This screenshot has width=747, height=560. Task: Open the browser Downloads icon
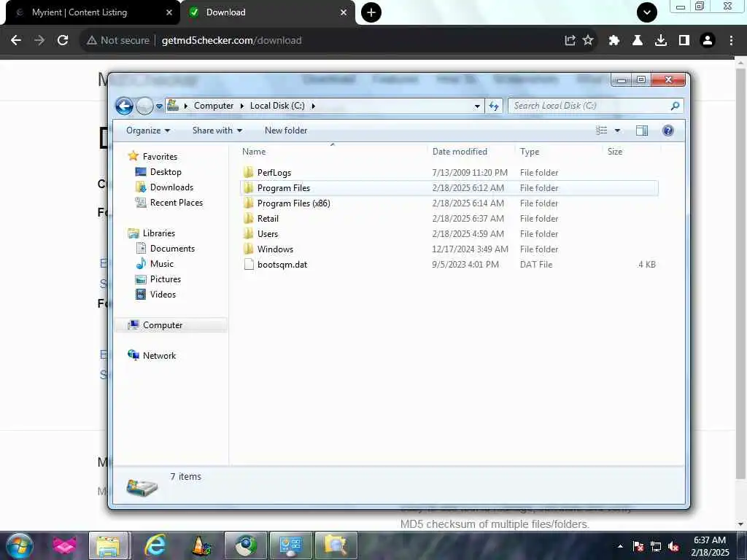661,41
